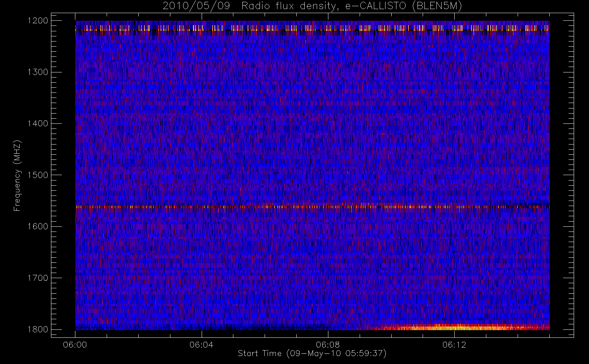Click the 06:12 time tick label
Image resolution: width=589 pixels, height=364 pixels.
click(454, 345)
